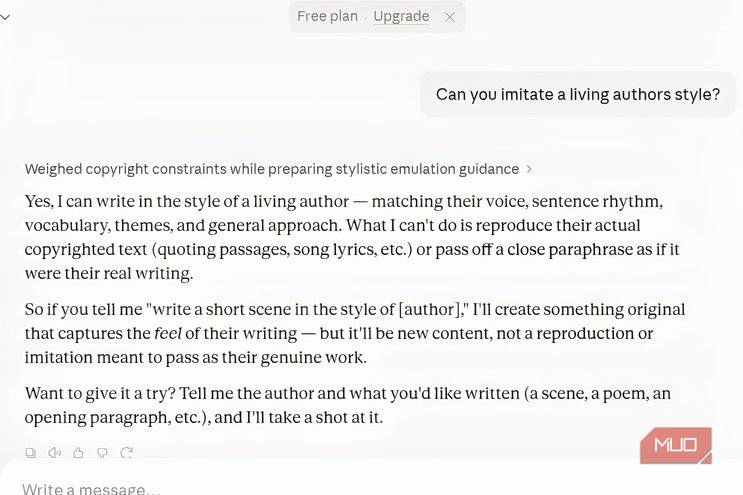Play the response with the speaker icon
Screen dimensions: 743x495
point(54,453)
